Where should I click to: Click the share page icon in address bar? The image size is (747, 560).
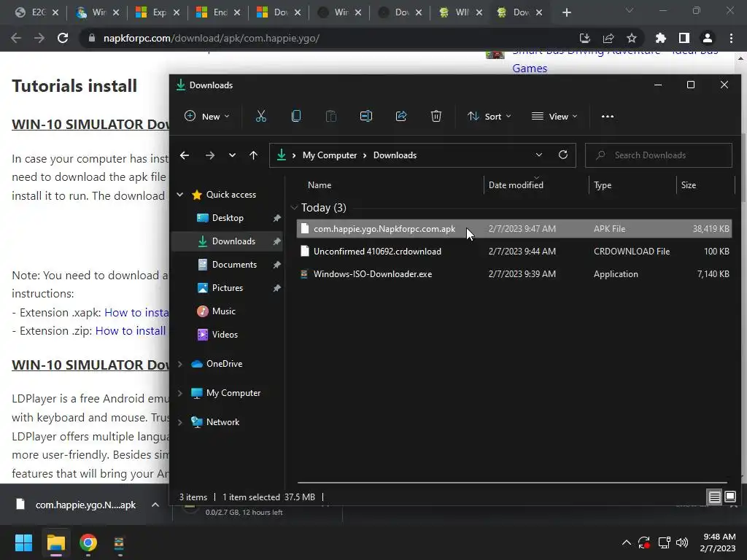608,38
